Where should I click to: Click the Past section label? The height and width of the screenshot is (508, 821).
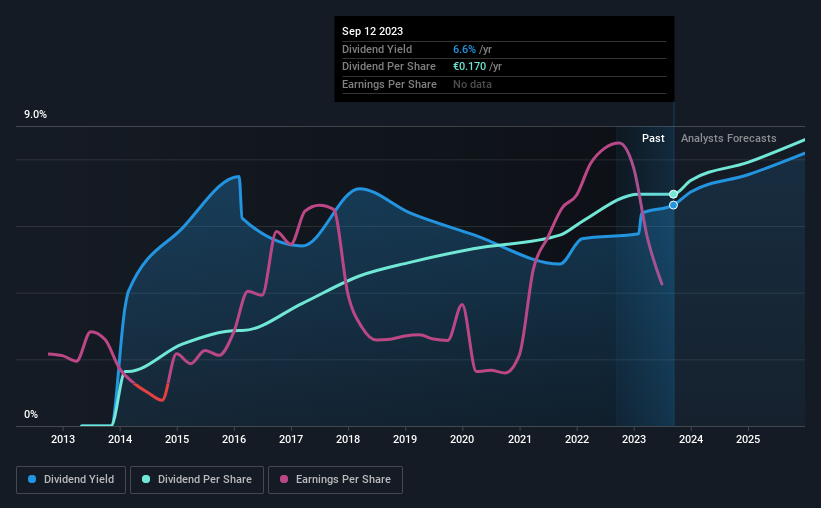pyautogui.click(x=653, y=138)
